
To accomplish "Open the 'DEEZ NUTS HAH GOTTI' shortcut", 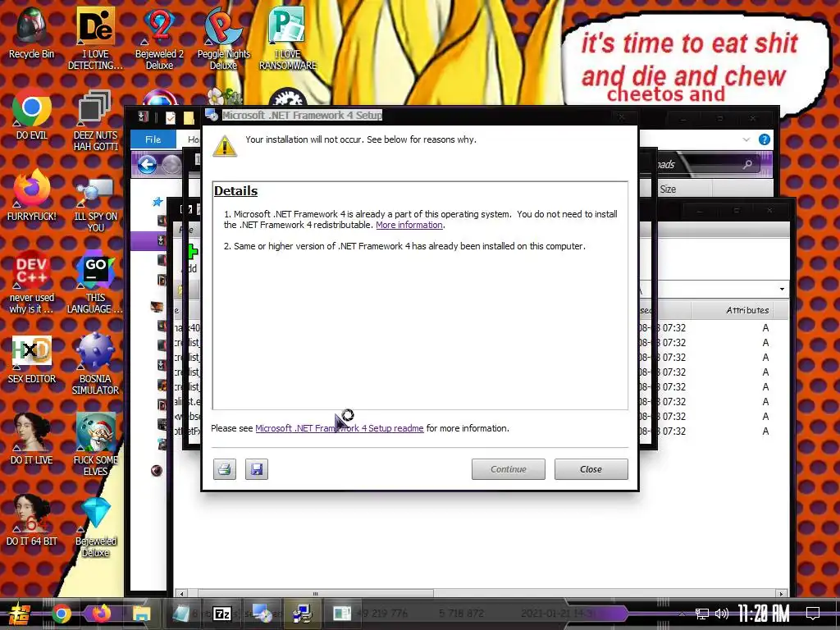I will pos(95,120).
